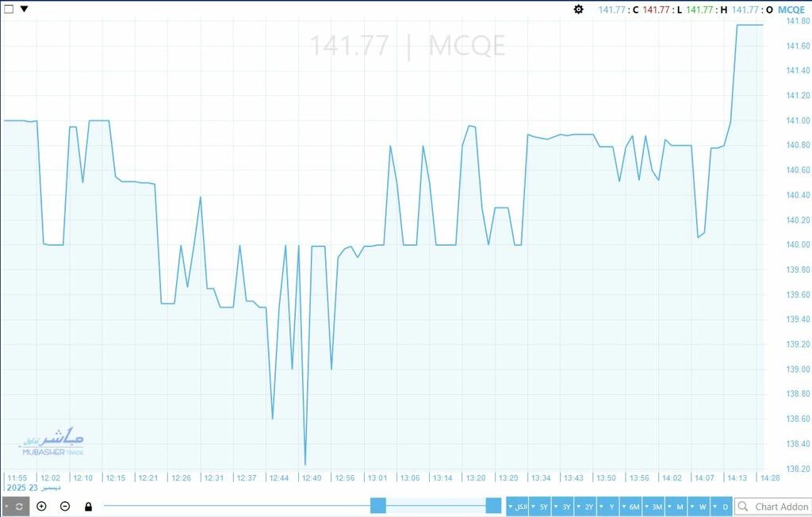This screenshot has width=812, height=517.
Task: Open chart settings gear icon
Action: (579, 10)
